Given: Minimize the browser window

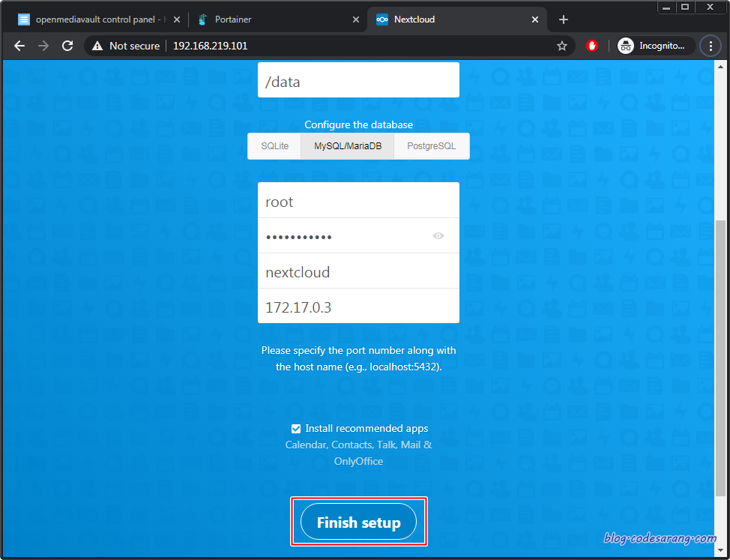Looking at the screenshot, I should pos(666,7).
